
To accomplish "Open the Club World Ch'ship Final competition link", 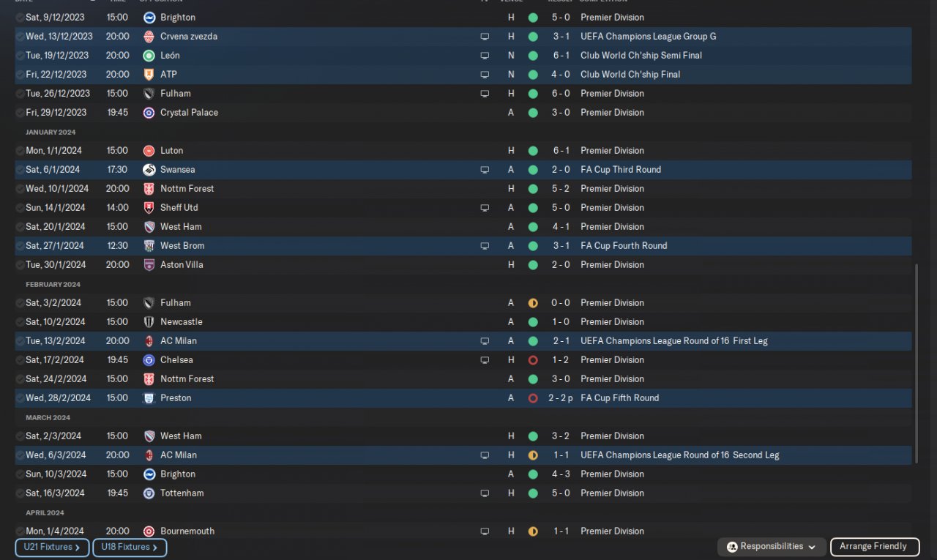I will point(630,75).
